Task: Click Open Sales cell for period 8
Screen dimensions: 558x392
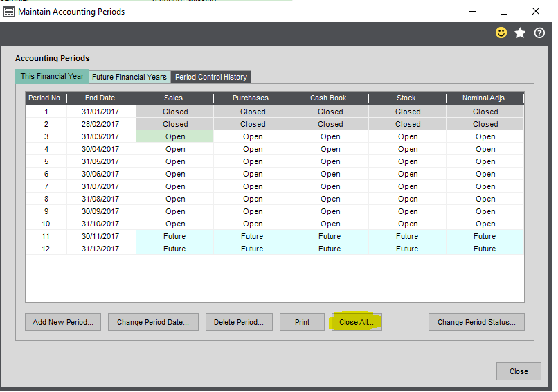Action: coord(174,199)
